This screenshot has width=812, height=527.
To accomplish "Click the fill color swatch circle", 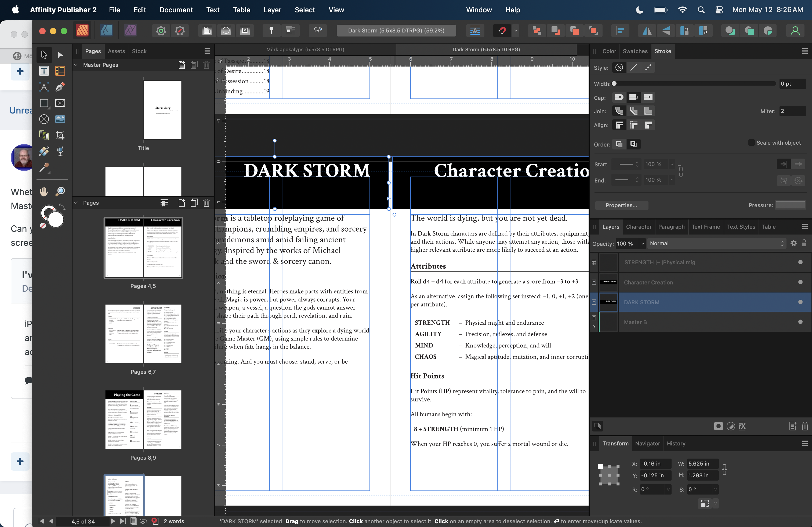I will [56, 219].
